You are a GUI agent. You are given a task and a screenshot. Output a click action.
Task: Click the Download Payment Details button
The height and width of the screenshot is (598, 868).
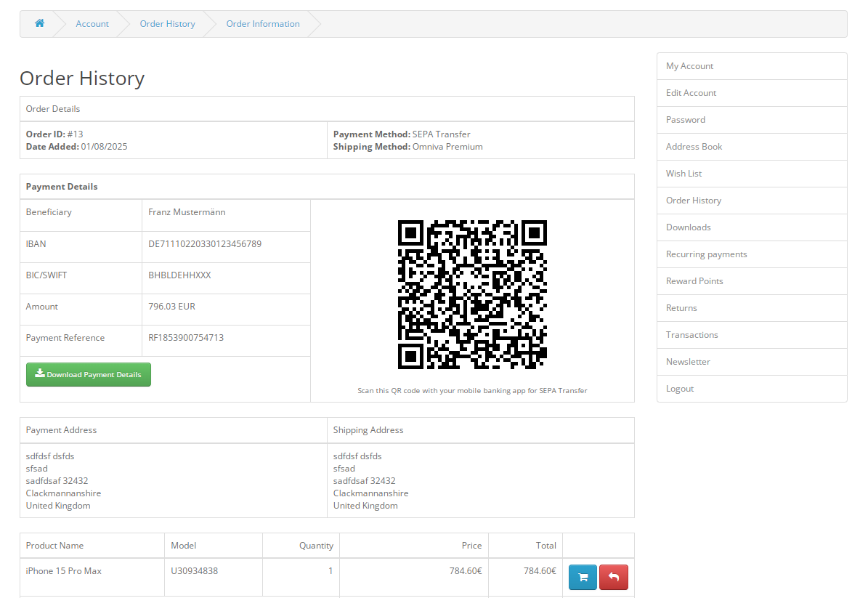coord(89,374)
